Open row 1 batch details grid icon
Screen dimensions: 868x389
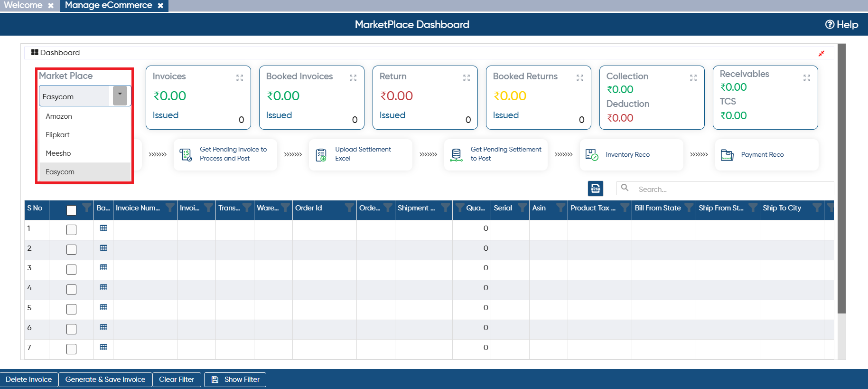pyautogui.click(x=103, y=228)
